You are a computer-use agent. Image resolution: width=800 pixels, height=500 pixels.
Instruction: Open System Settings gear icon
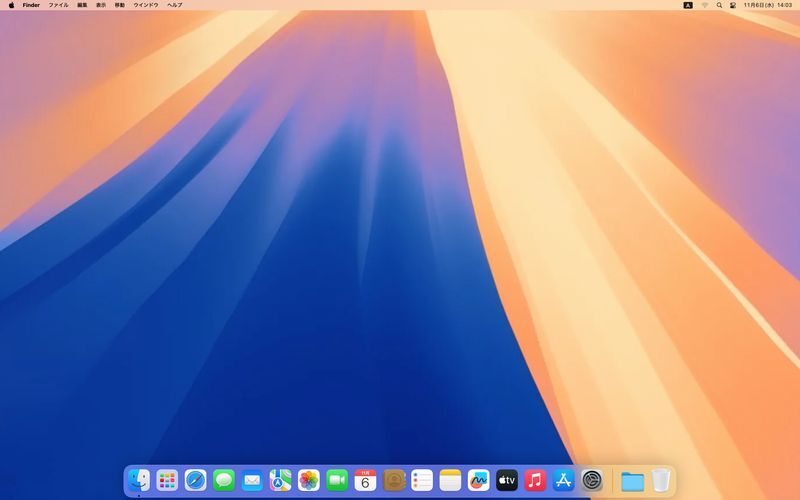[592, 481]
